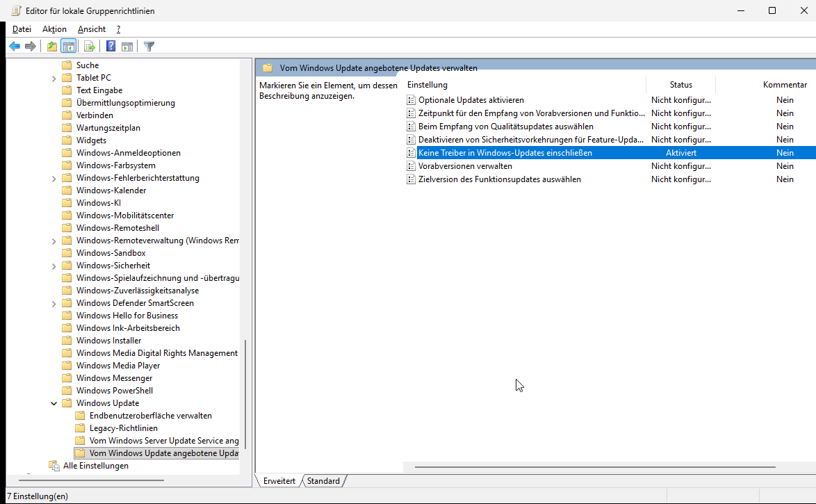Click the Filter funnel icon

point(149,47)
